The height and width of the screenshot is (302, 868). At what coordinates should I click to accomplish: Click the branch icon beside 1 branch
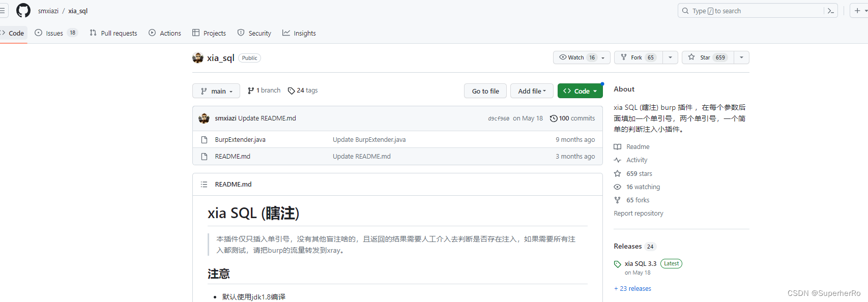coord(251,91)
